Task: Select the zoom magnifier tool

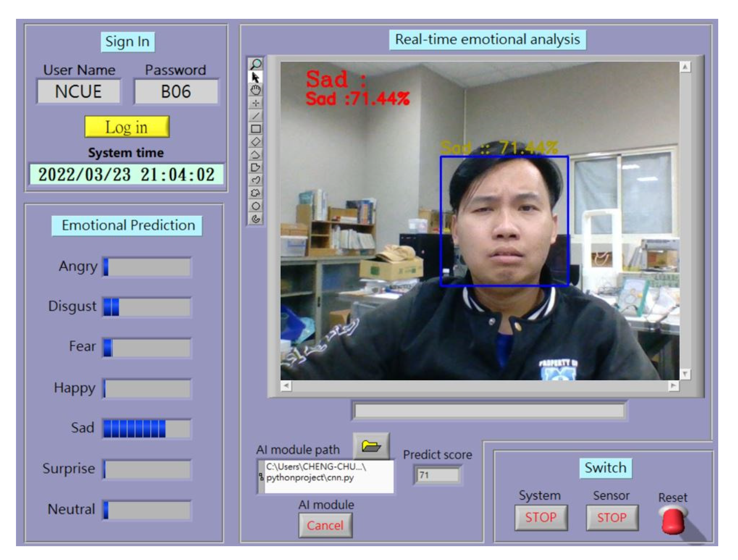Action: coord(256,64)
